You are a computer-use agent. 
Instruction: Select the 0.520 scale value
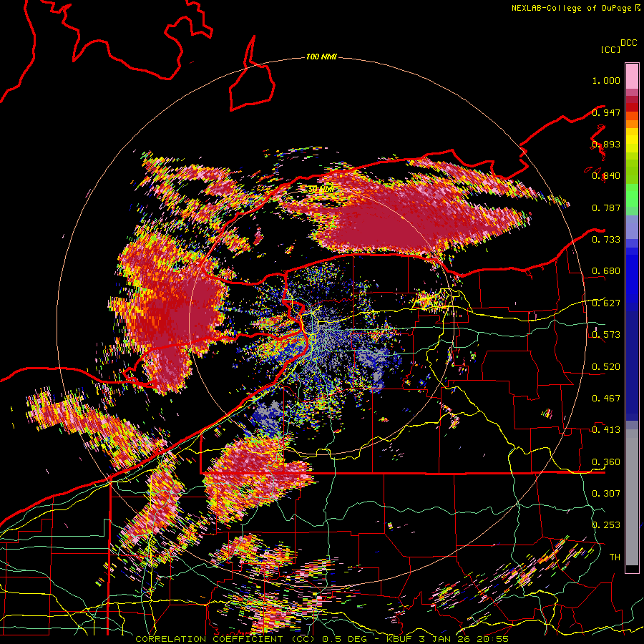pyautogui.click(x=606, y=367)
